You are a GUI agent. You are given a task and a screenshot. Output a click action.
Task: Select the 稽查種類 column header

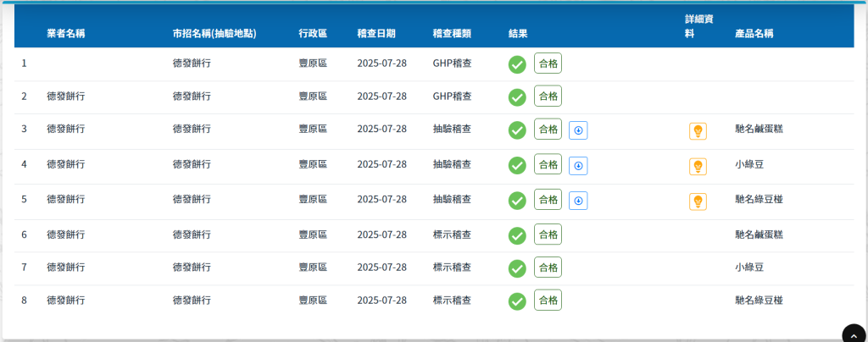coord(452,34)
